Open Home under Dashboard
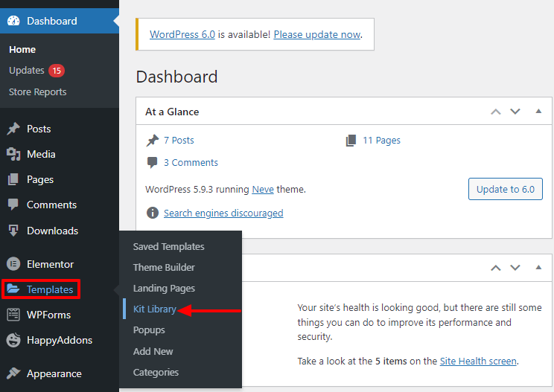This screenshot has height=392, width=554. [22, 49]
